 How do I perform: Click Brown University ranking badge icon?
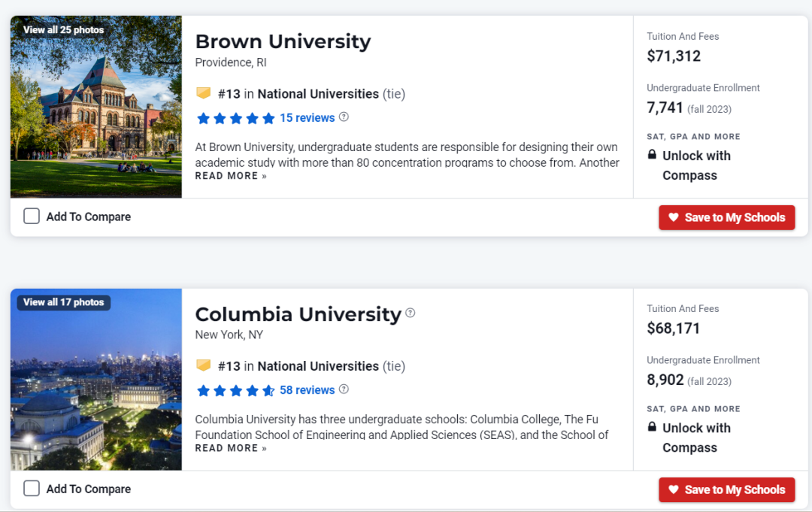coord(203,93)
